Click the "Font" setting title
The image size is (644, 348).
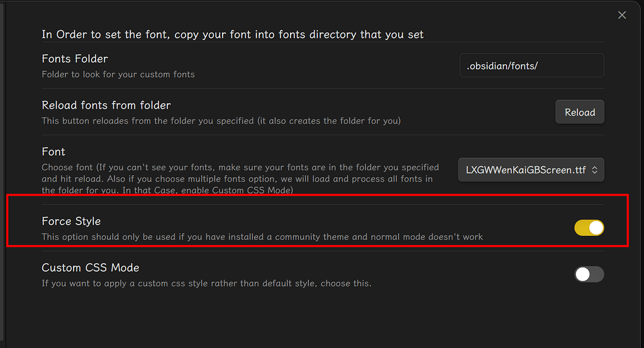(53, 152)
